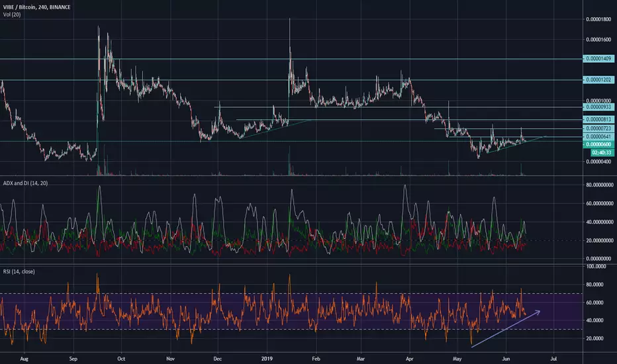Select the RSI (14, close) indicator legend
Image resolution: width=617 pixels, height=364 pixels.
(x=19, y=271)
